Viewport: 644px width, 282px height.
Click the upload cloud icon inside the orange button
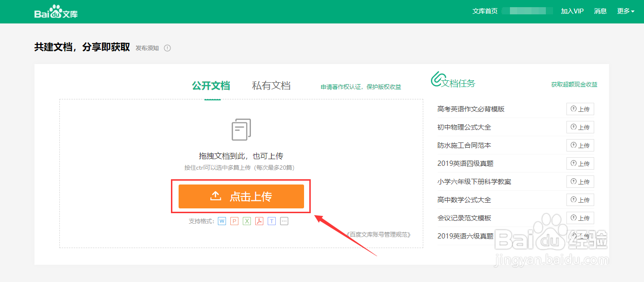pyautogui.click(x=216, y=196)
